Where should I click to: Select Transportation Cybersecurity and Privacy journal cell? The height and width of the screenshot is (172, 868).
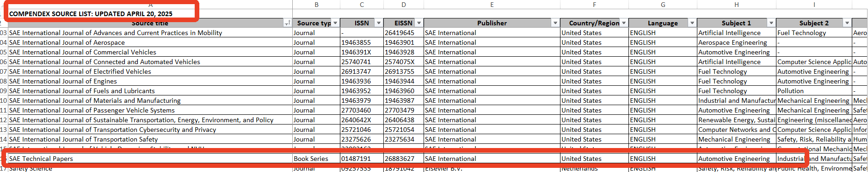(150, 130)
